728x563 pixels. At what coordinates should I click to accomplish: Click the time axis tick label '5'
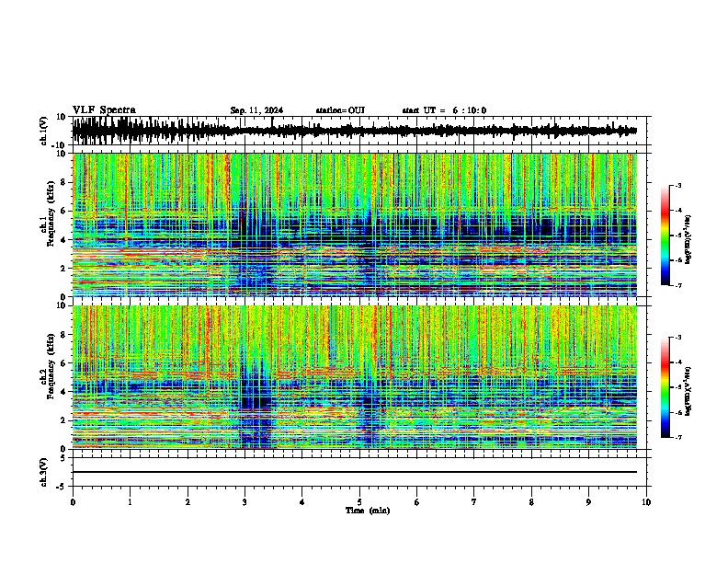coord(359,502)
